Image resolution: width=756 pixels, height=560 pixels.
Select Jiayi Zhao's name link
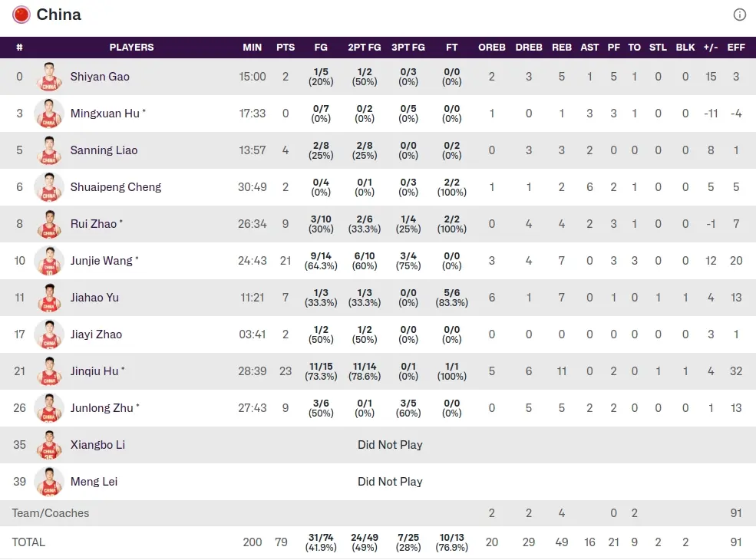(96, 334)
